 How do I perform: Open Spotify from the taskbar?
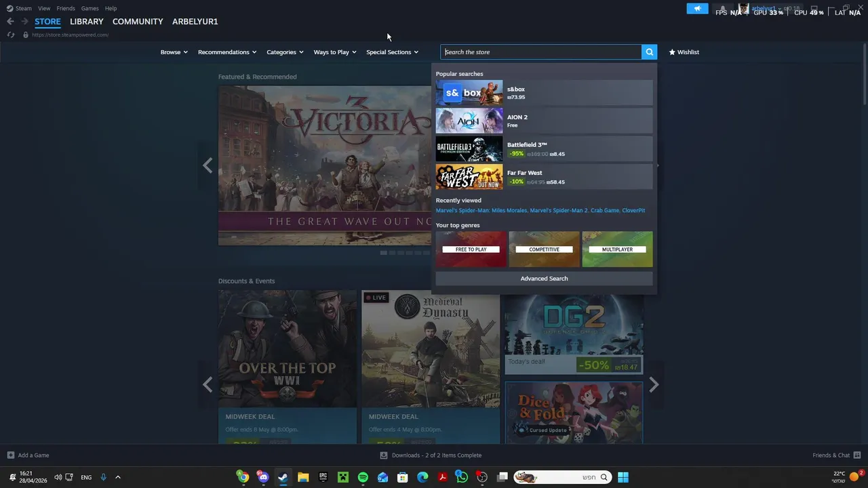tap(363, 477)
